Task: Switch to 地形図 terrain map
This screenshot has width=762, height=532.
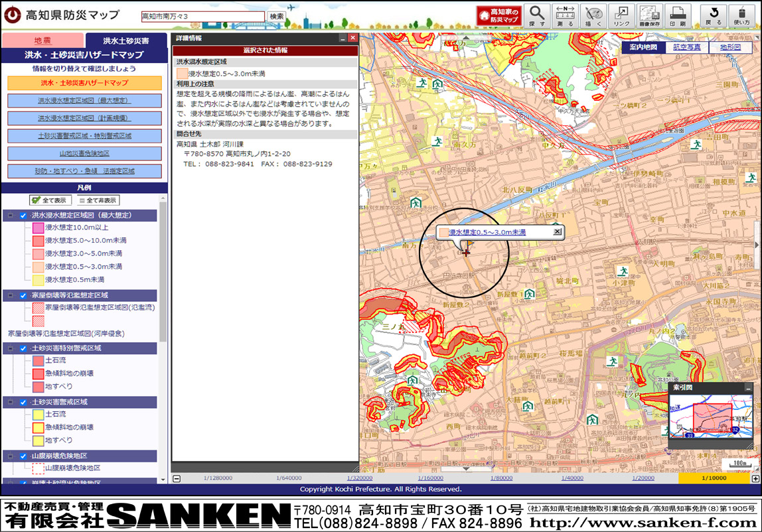Action: [x=730, y=47]
